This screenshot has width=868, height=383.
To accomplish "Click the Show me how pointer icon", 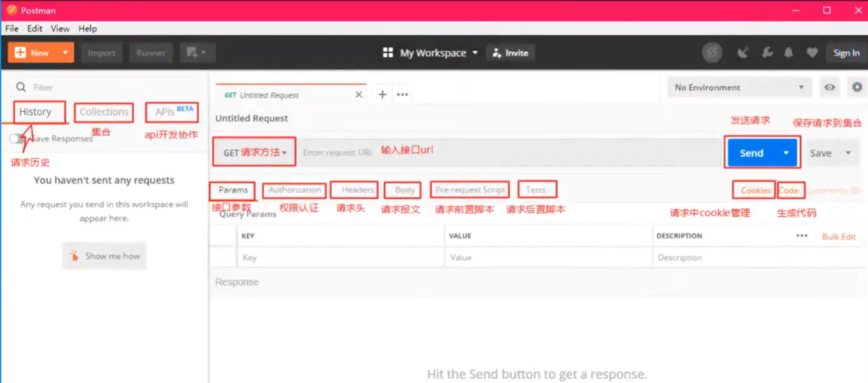I will click(74, 255).
